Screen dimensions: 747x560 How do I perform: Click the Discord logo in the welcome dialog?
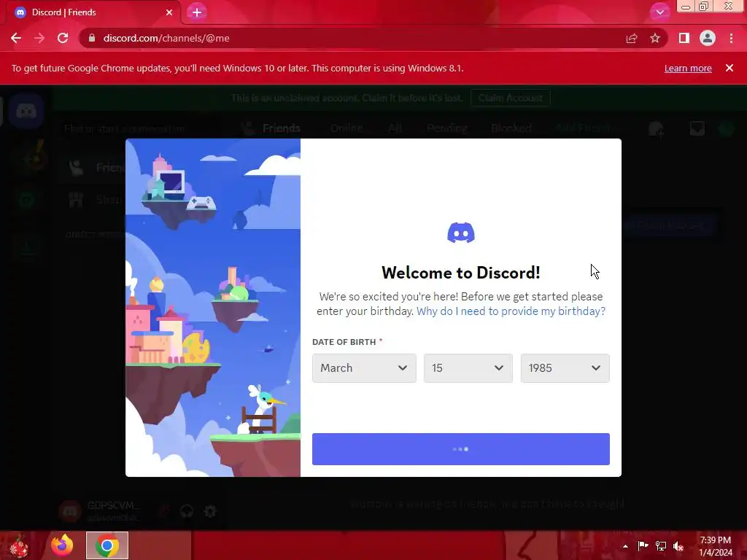tap(461, 233)
